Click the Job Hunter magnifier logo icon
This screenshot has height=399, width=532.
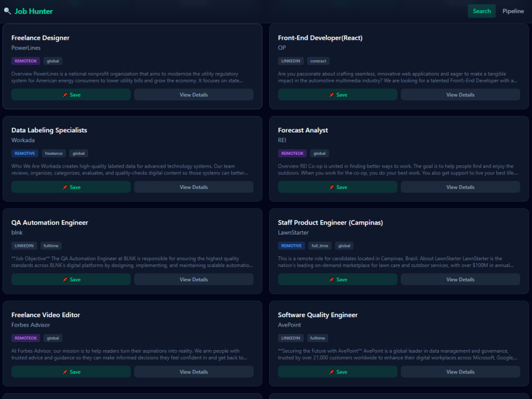coord(7,11)
